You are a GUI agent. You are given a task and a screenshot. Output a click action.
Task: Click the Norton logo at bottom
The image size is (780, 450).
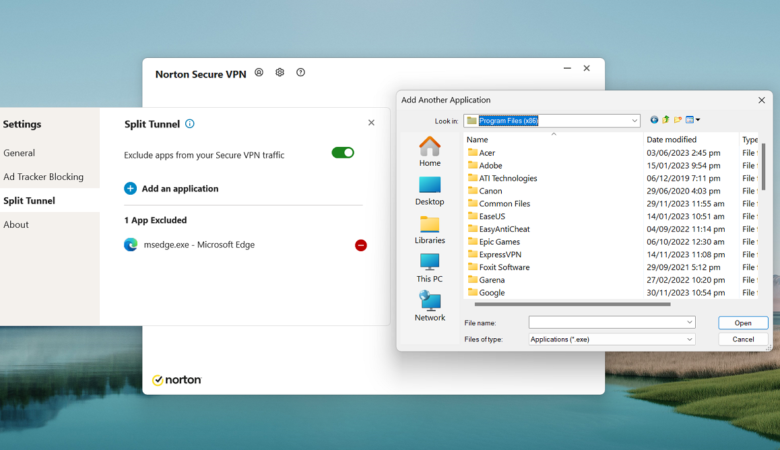coord(177,380)
